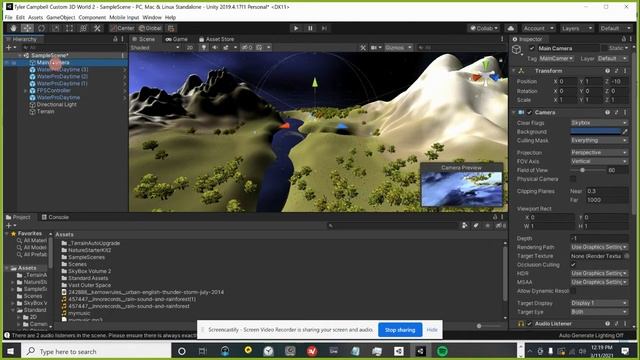Open the Camera component help icon
Image resolution: width=640 pixels, height=360 pixels.
pos(607,112)
